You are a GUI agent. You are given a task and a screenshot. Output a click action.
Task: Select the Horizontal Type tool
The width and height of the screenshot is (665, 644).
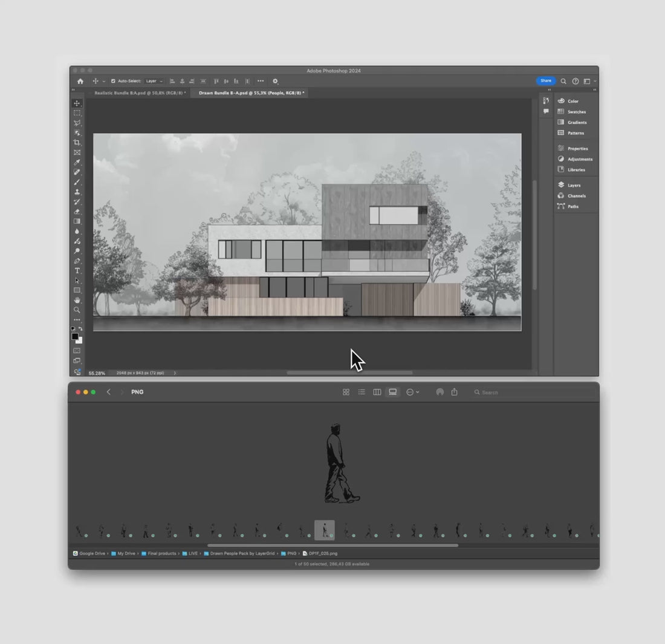click(77, 270)
